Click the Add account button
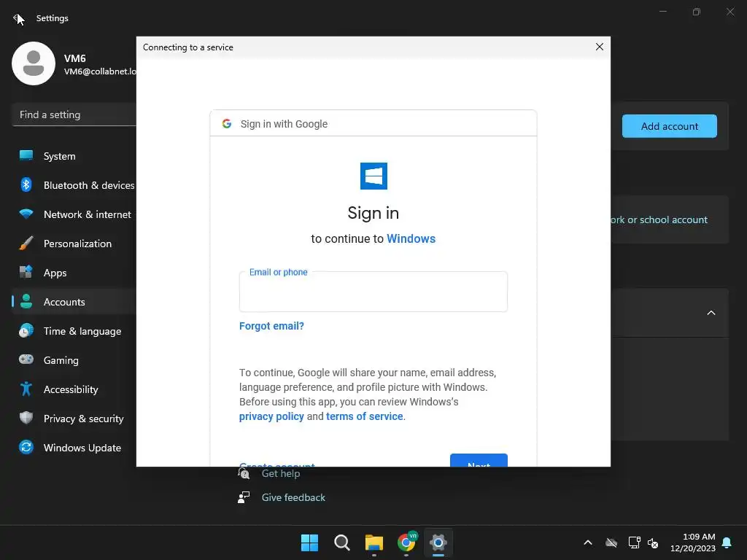 pos(670,126)
